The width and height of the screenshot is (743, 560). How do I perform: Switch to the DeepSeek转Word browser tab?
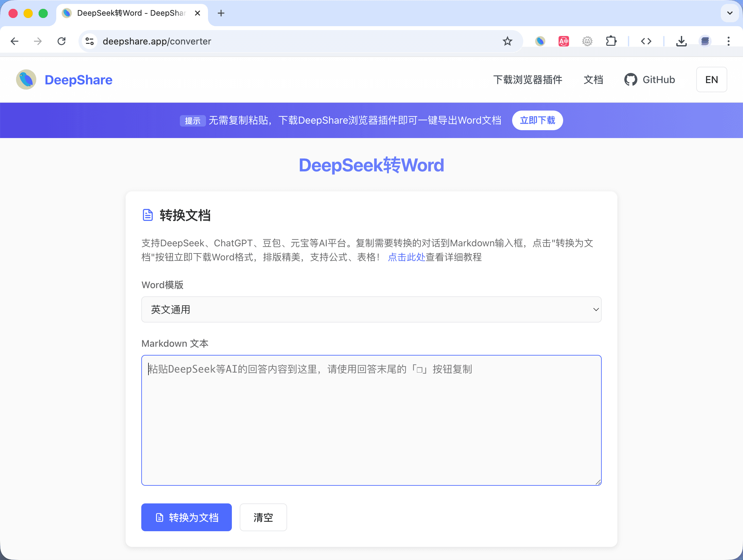(128, 13)
